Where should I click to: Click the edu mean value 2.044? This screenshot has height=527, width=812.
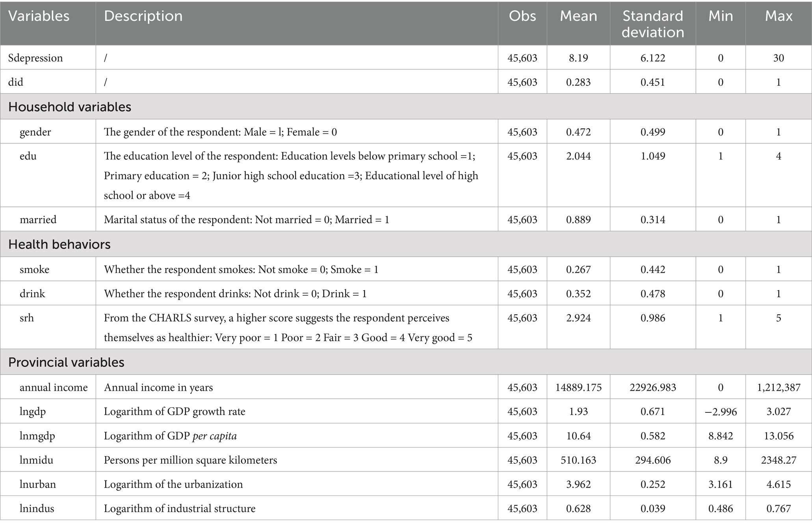tap(578, 156)
